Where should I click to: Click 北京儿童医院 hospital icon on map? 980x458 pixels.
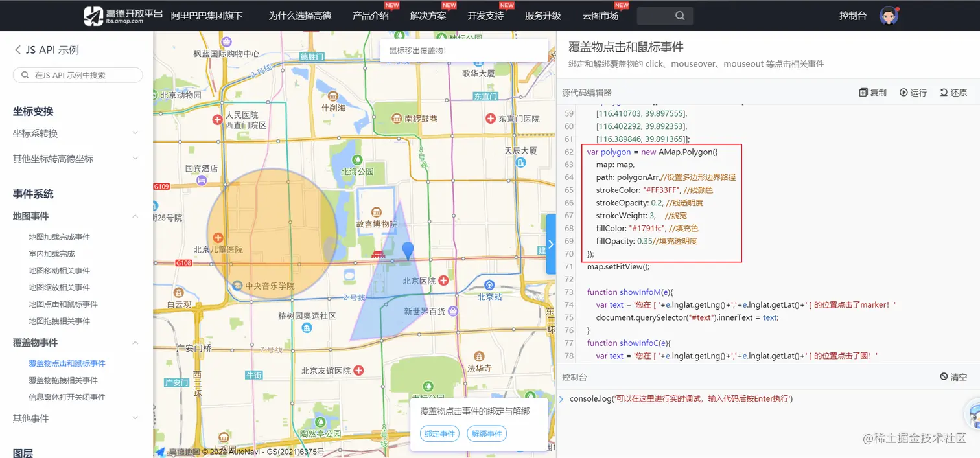[x=218, y=238]
